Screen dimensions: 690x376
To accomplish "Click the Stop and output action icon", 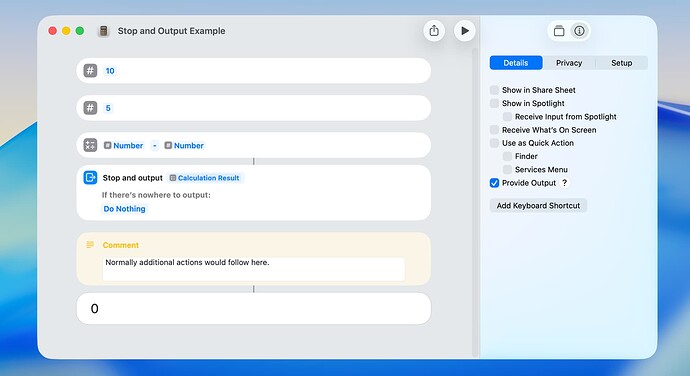I will point(90,177).
